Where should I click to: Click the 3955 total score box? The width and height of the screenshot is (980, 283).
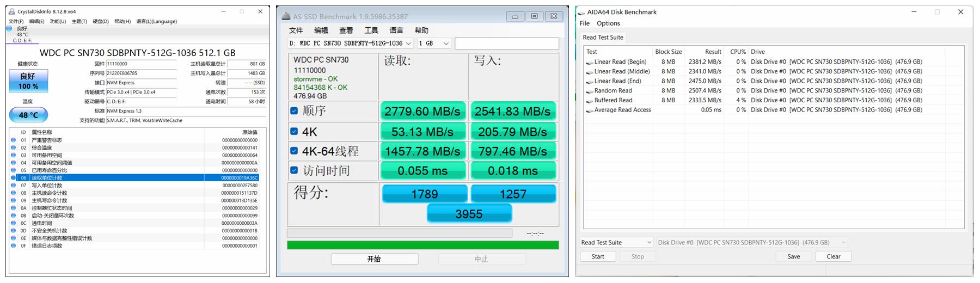(469, 214)
